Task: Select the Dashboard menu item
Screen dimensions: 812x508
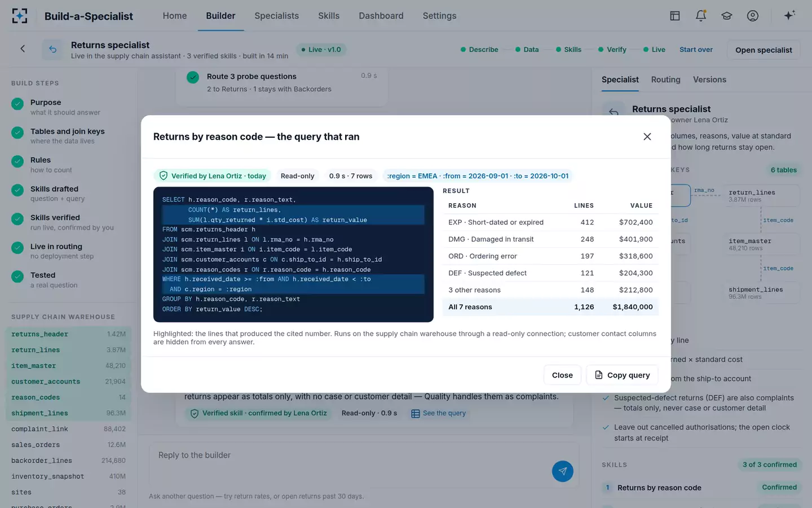Action: 381,16
